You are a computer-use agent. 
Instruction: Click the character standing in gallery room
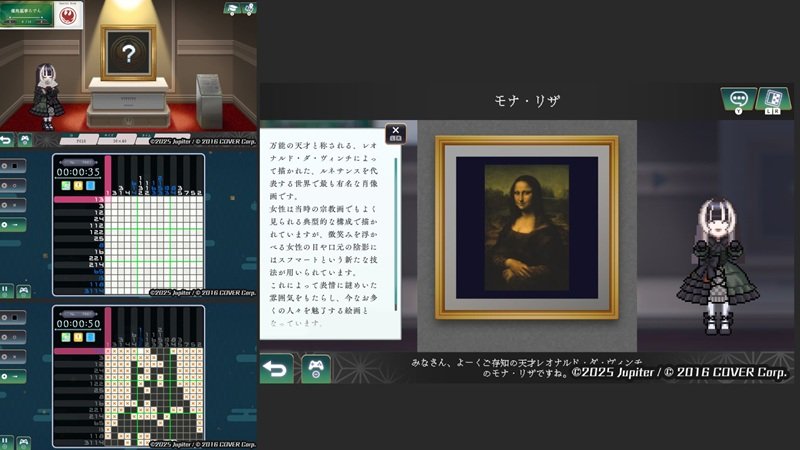tap(46, 97)
